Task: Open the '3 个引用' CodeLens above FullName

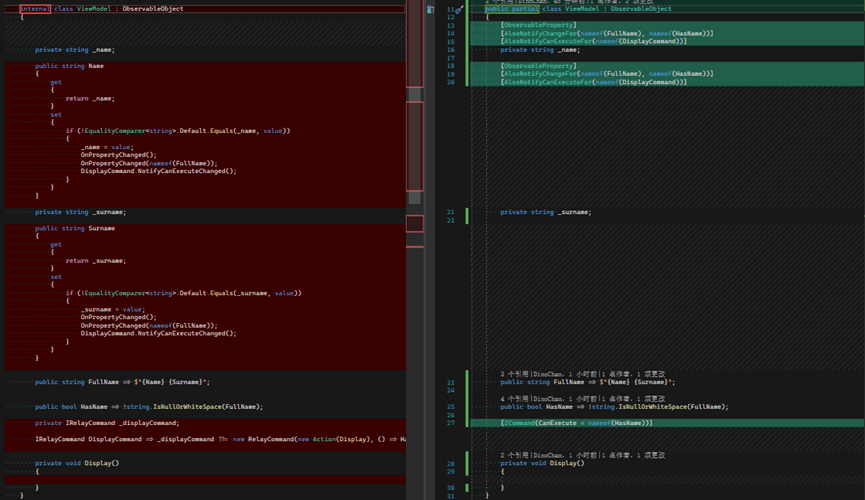Action: click(512, 374)
